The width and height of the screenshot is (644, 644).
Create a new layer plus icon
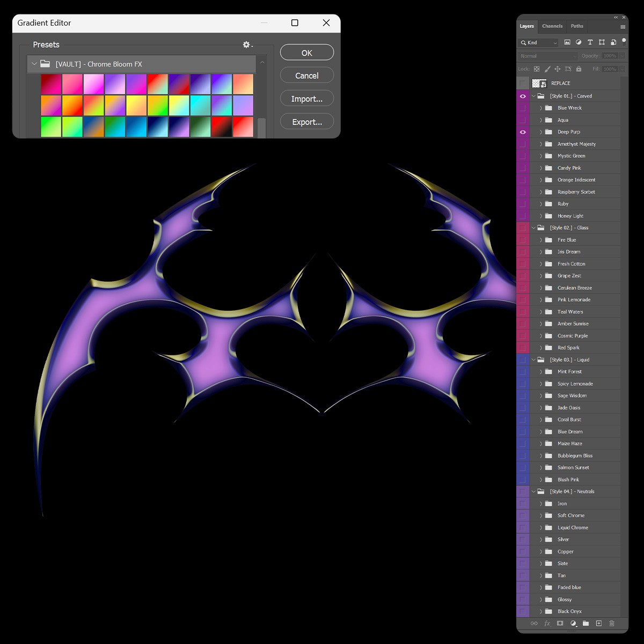(599, 623)
